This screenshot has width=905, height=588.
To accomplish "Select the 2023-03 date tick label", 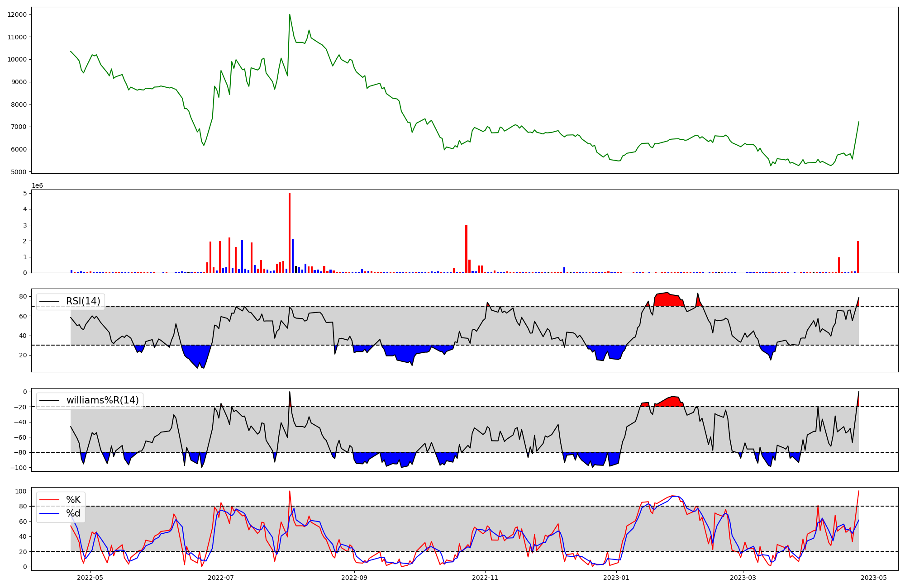I will (x=743, y=578).
